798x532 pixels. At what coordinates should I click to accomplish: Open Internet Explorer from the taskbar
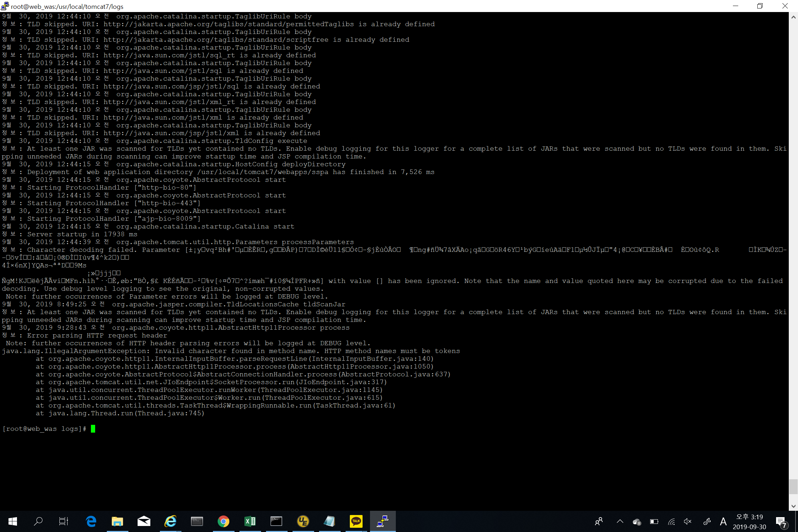point(170,521)
